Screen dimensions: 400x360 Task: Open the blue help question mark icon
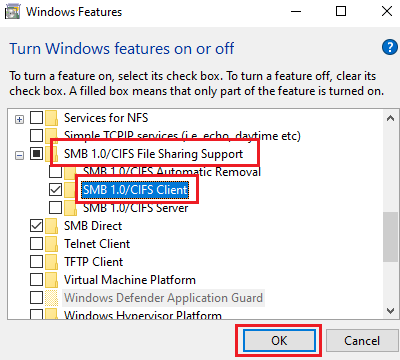tap(390, 48)
